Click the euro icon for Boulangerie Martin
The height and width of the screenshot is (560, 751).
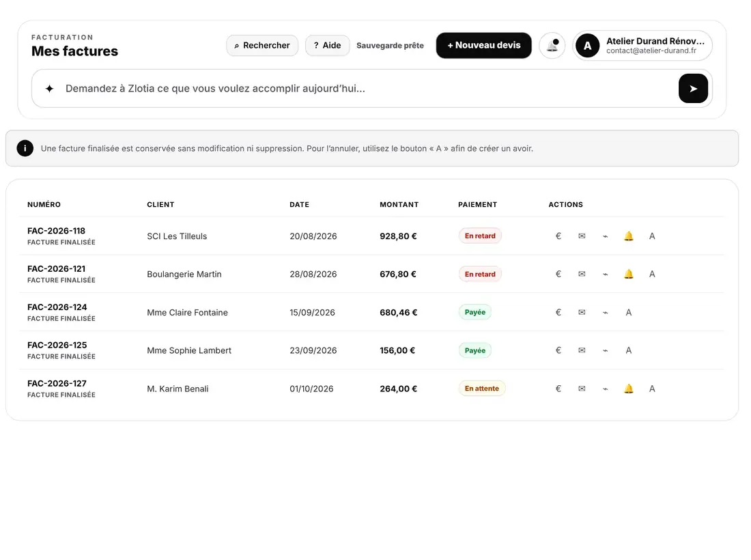[x=558, y=274]
